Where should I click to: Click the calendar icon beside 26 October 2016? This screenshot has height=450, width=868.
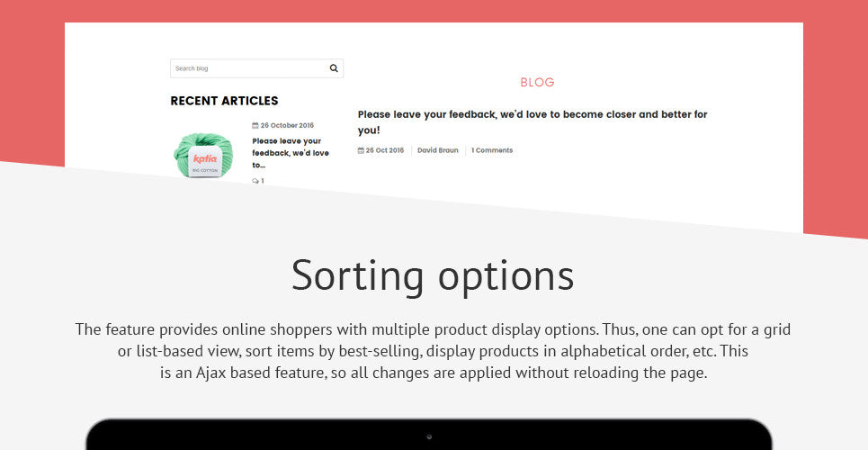coord(255,125)
